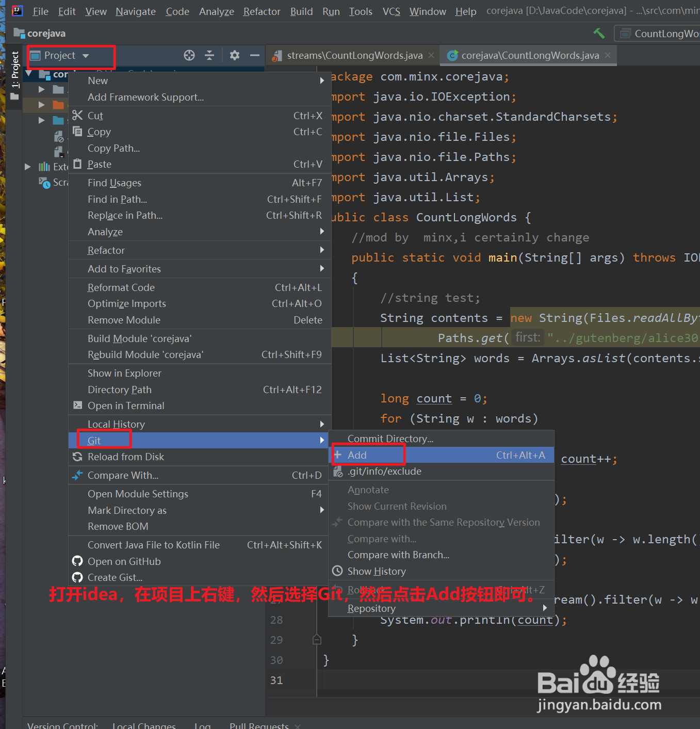Open Project panel settings gear
The height and width of the screenshot is (729, 700).
[x=235, y=55]
